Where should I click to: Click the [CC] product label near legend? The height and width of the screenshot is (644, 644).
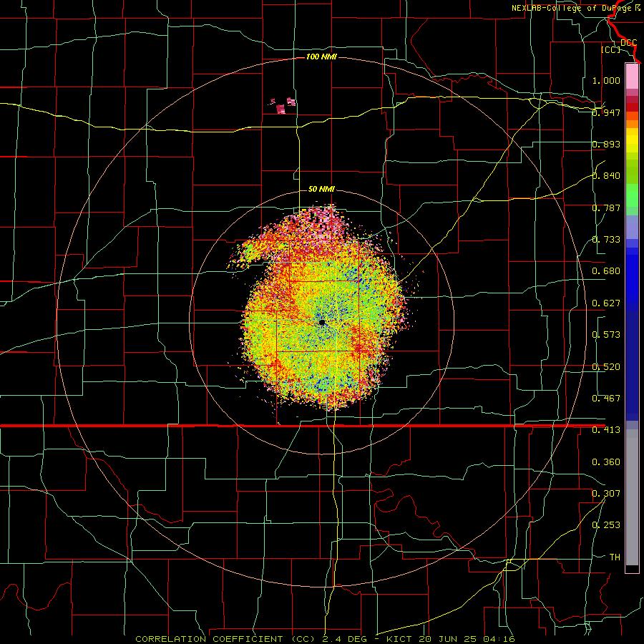click(x=610, y=49)
